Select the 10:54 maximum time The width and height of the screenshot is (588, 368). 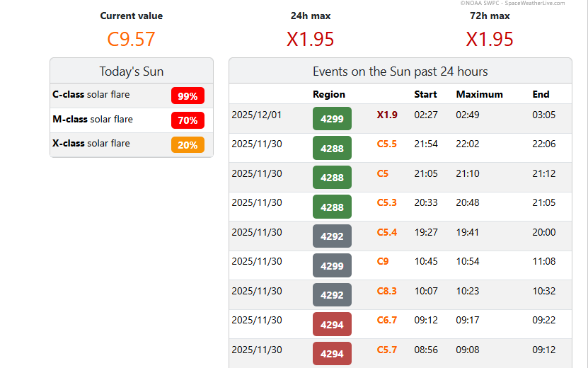[x=468, y=261]
